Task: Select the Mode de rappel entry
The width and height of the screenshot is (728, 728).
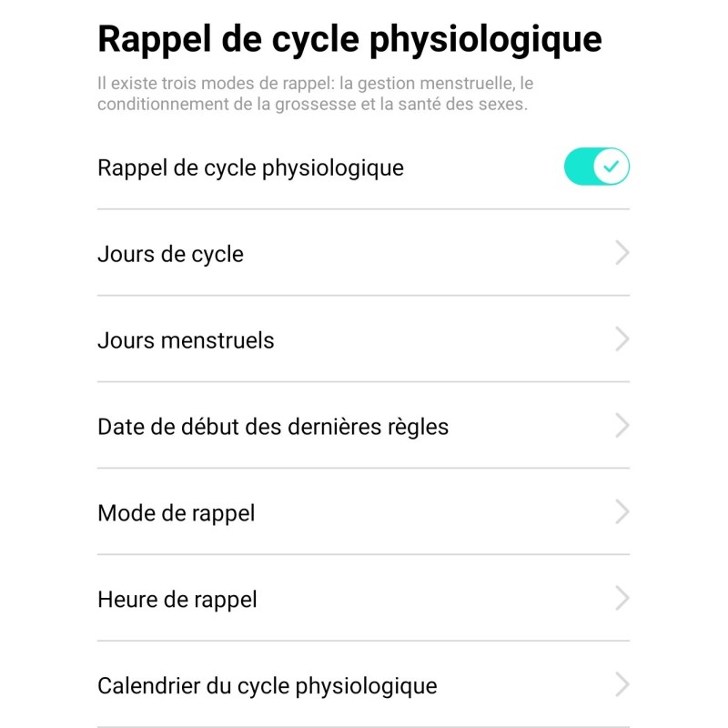Action: tap(177, 513)
